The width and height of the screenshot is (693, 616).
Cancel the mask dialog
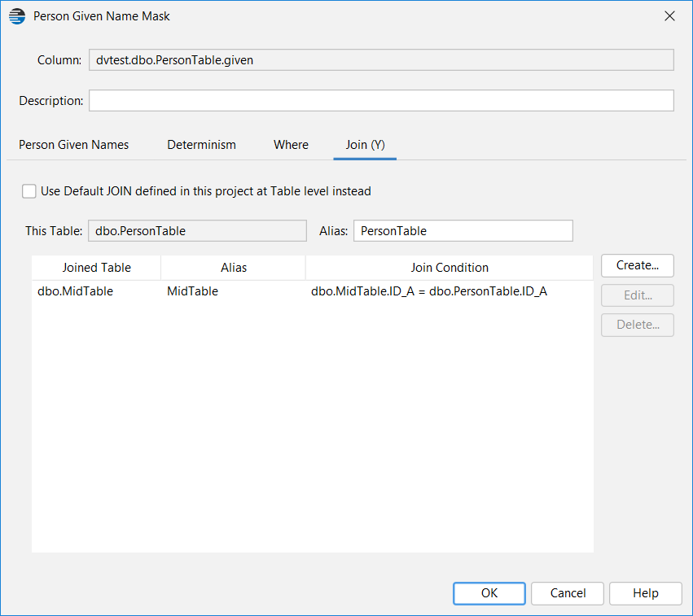pyautogui.click(x=568, y=593)
